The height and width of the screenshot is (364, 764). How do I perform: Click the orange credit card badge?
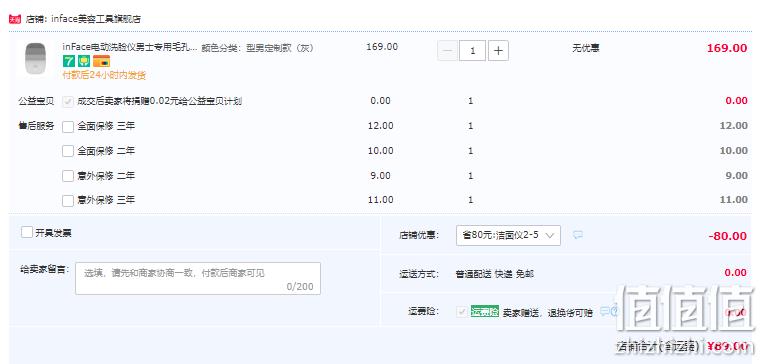tap(101, 61)
